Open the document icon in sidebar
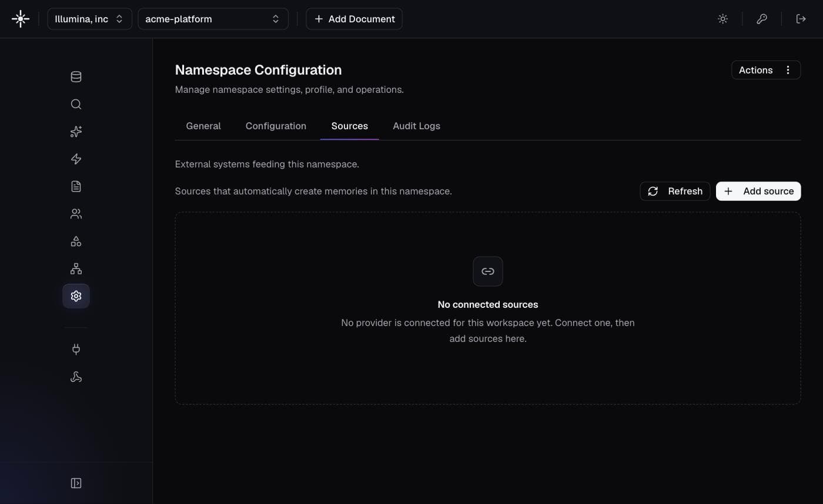Image resolution: width=823 pixels, height=504 pixels. 76,186
